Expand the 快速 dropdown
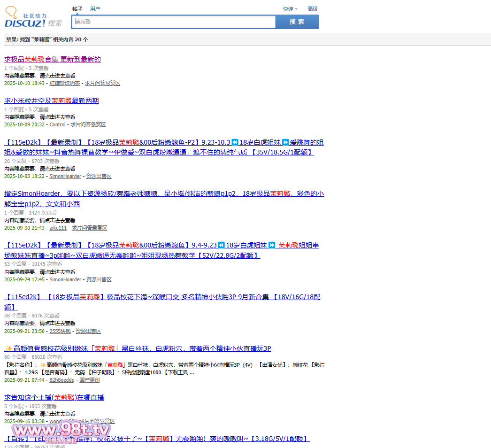Image resolution: width=491 pixels, height=448 pixels. [x=290, y=9]
